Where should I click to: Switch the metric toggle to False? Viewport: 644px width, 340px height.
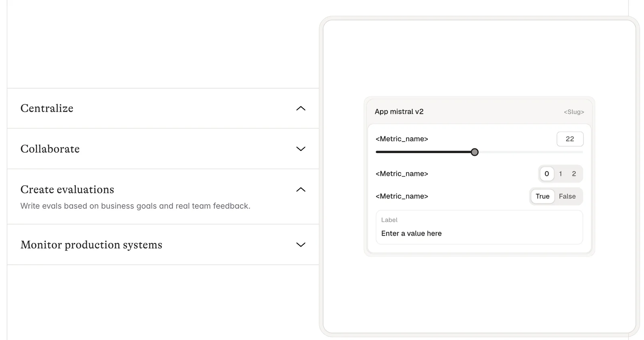567,196
